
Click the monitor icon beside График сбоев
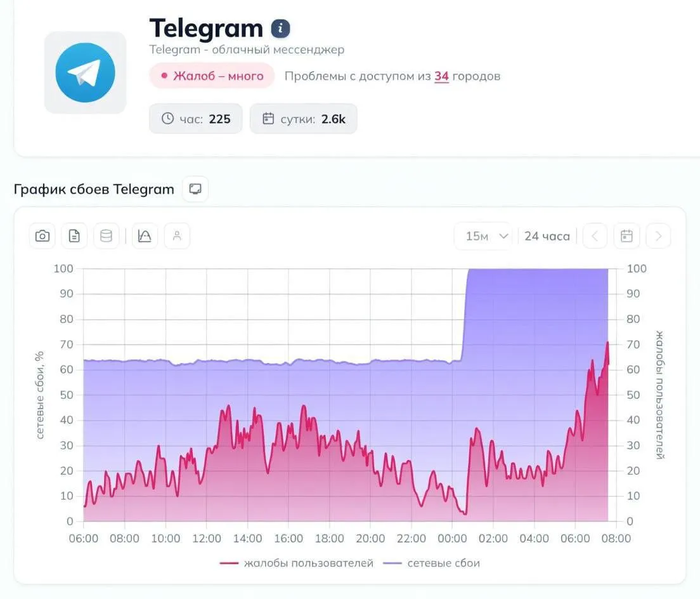point(195,189)
